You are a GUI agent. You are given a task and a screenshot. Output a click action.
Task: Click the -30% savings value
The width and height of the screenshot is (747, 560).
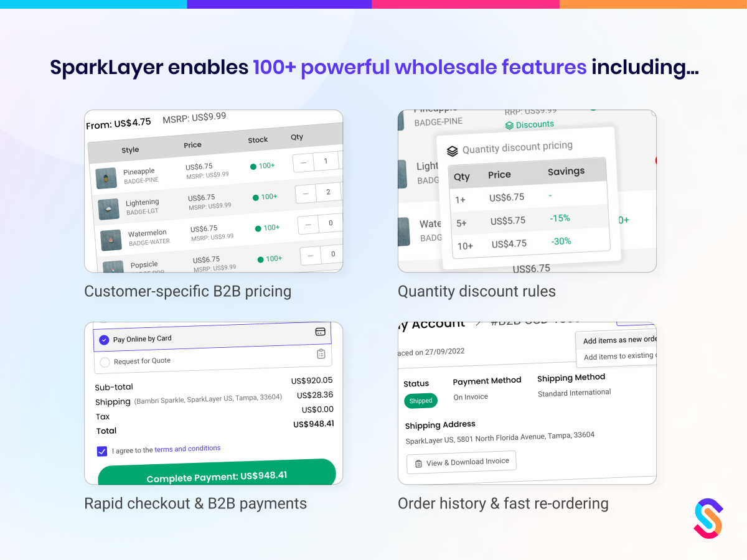point(560,241)
